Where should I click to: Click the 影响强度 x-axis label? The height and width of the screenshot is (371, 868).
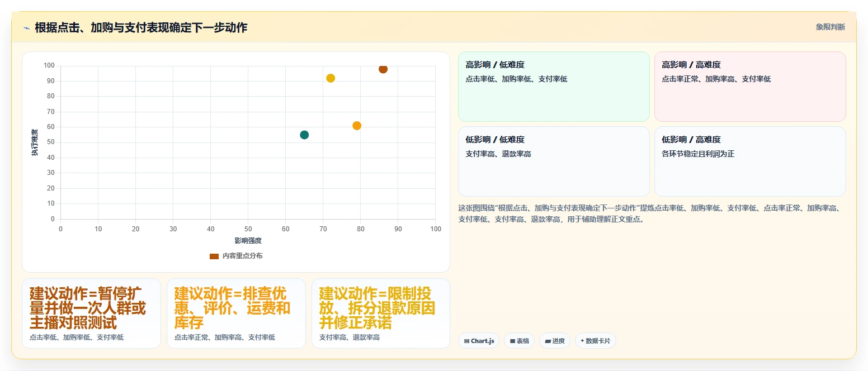[248, 241]
